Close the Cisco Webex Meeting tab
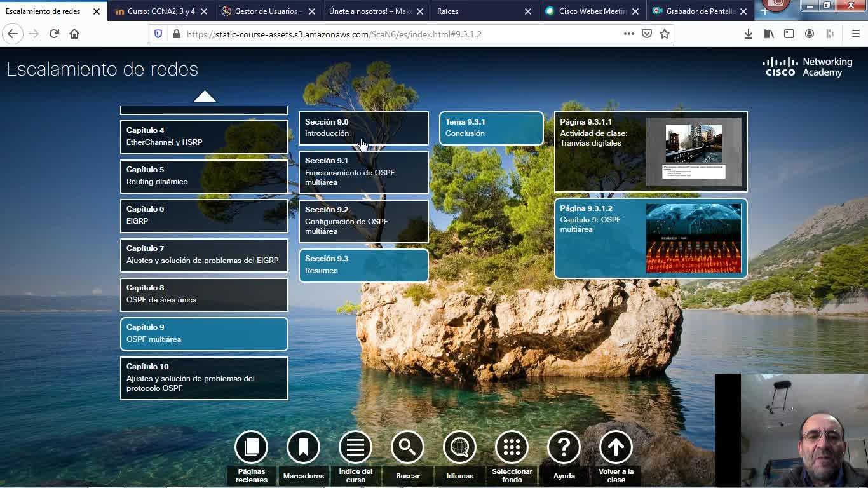The image size is (868, 488). [635, 11]
